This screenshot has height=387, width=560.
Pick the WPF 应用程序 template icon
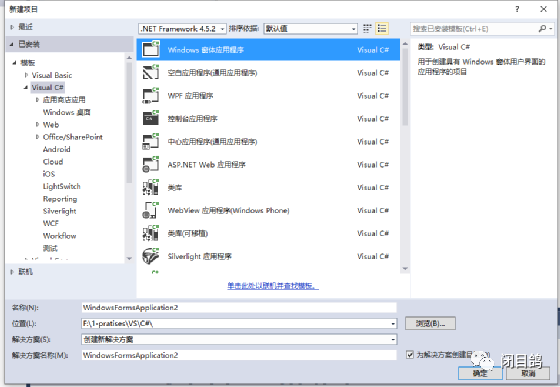151,95
